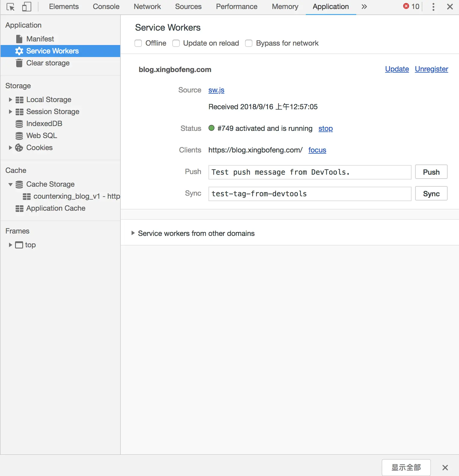Click the Service Workers gear icon
The height and width of the screenshot is (476, 459).
(19, 51)
